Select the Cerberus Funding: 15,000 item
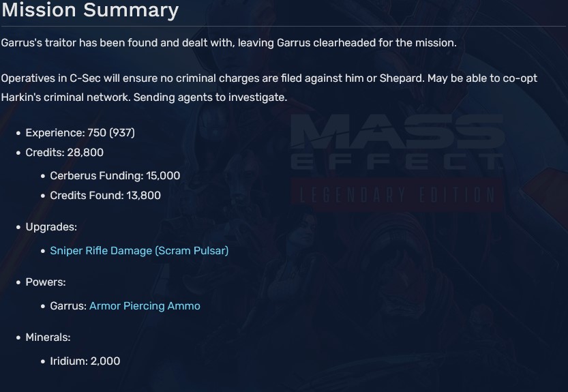Viewport: 568px width, 392px height. pyautogui.click(x=115, y=175)
